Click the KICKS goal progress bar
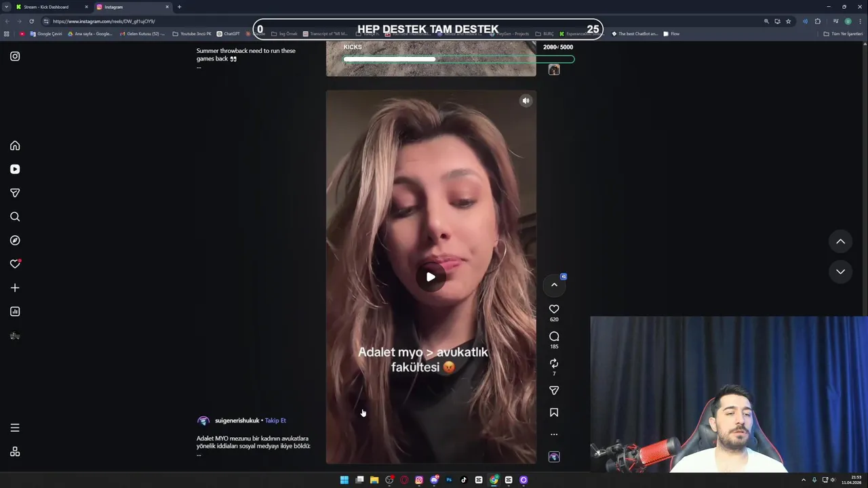Viewport: 868px width, 488px height. tap(458, 60)
